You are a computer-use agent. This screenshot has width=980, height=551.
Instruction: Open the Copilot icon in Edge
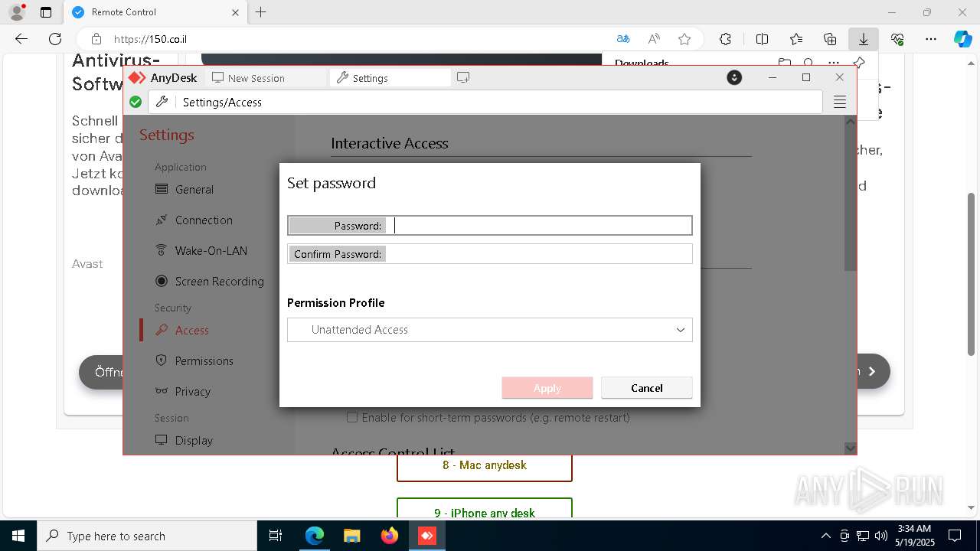click(963, 39)
